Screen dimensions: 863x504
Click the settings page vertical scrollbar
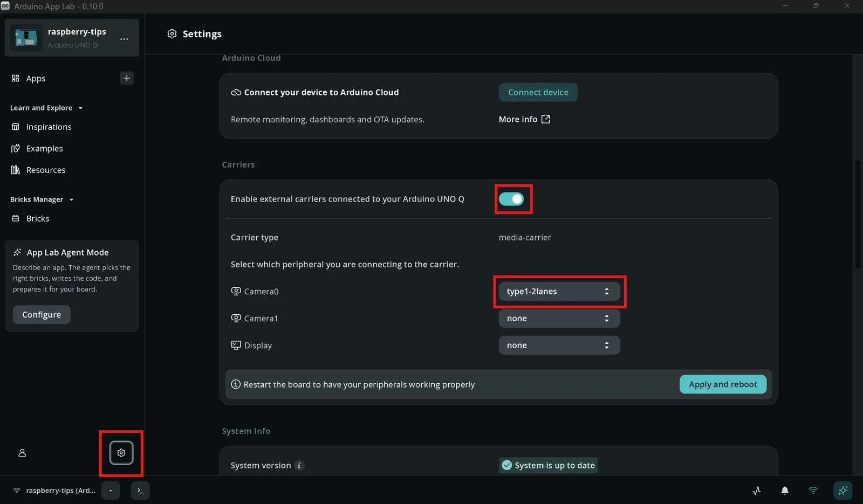point(858,214)
